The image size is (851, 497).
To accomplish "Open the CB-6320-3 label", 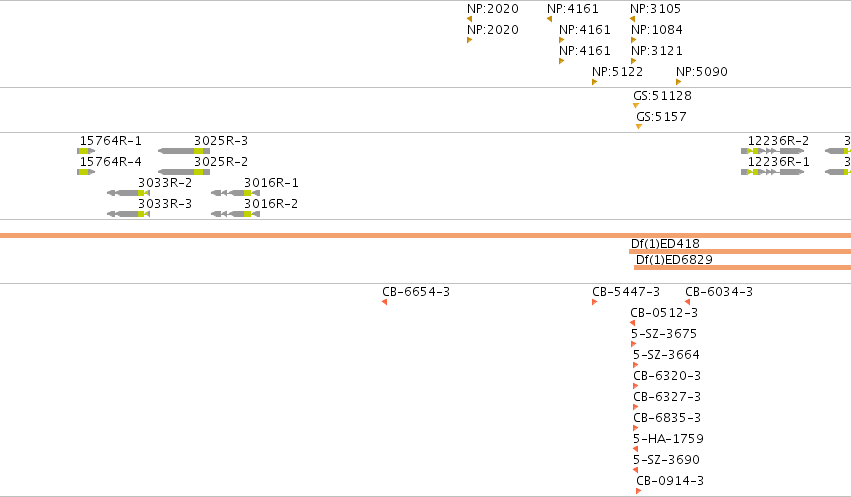I will [x=667, y=376].
